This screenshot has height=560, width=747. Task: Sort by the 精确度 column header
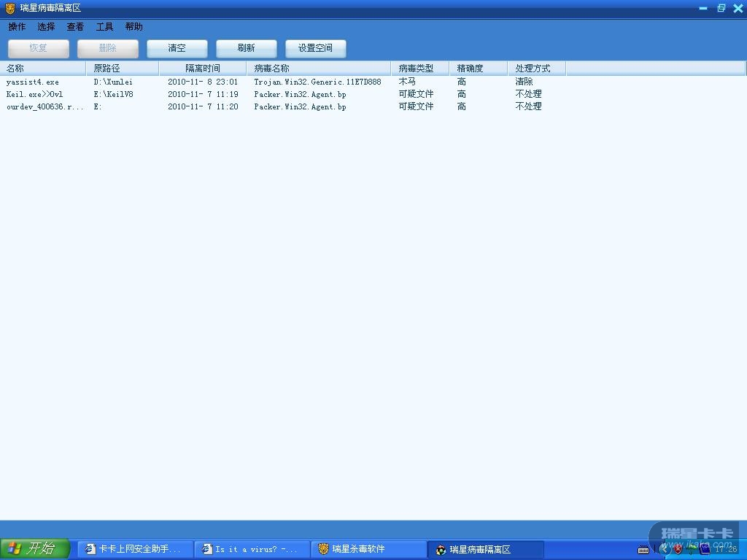tap(479, 69)
